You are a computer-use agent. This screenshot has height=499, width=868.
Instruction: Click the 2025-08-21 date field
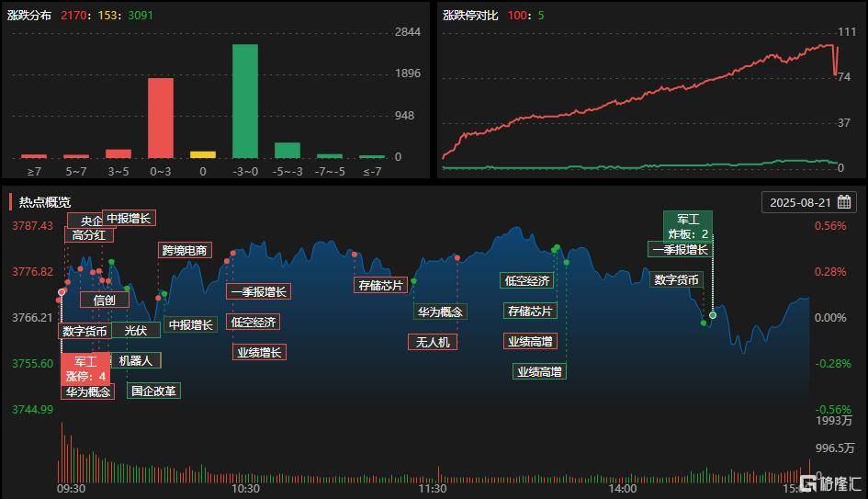click(799, 202)
